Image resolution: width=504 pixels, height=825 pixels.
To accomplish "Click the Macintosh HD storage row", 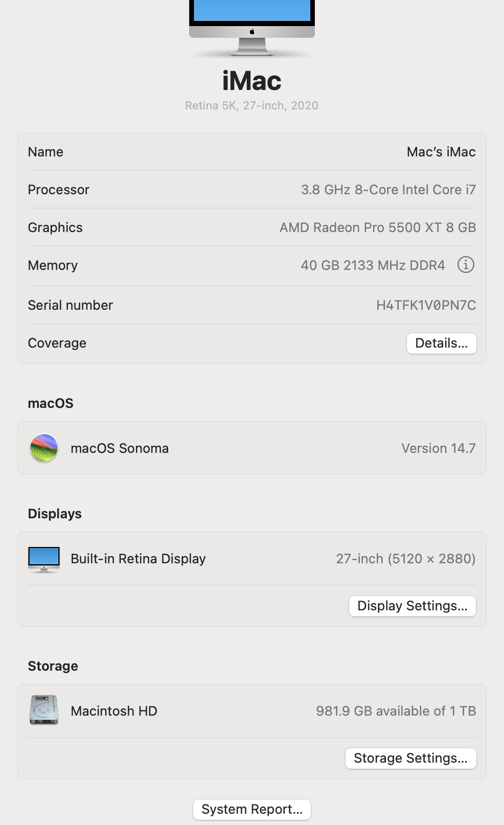I will point(251,710).
